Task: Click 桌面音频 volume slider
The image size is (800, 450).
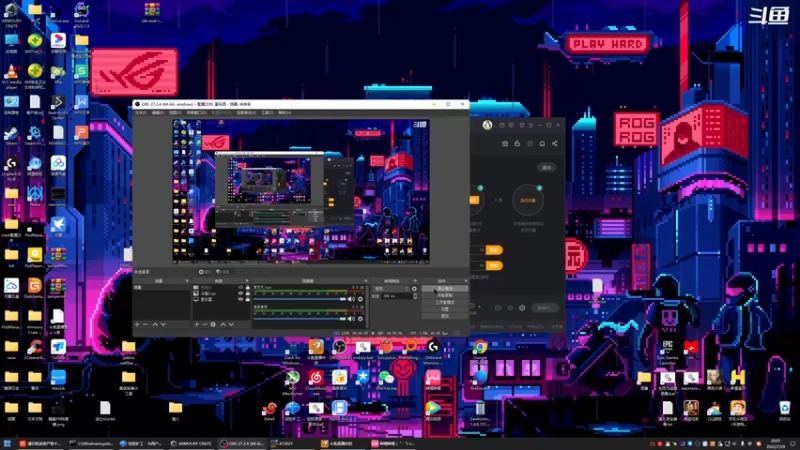Action: (300, 319)
